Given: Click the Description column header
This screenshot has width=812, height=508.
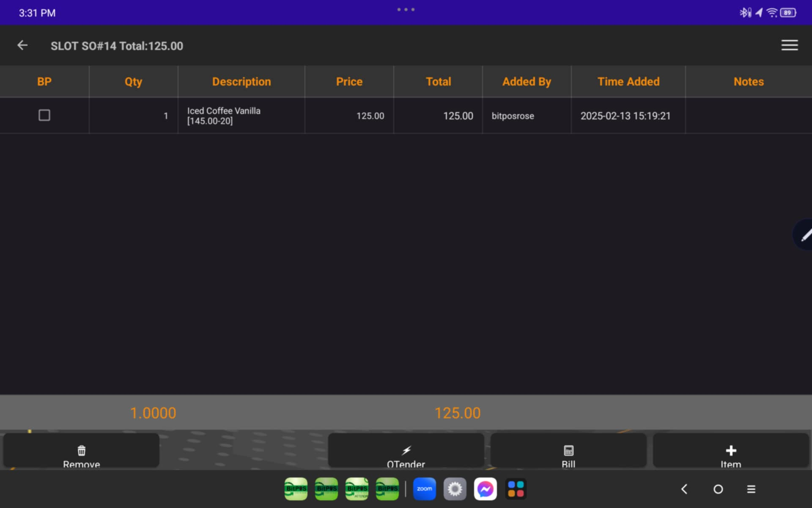Looking at the screenshot, I should point(241,81).
